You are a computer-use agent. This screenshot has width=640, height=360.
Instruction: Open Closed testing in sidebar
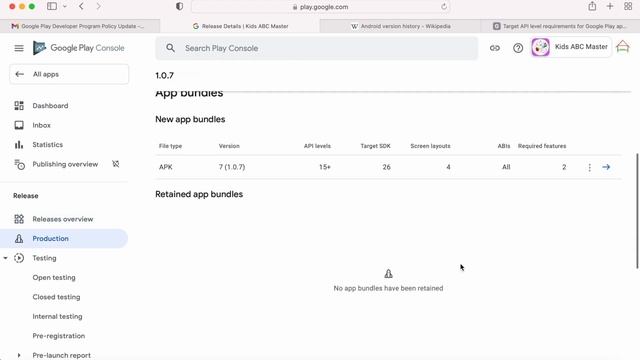coord(56,297)
